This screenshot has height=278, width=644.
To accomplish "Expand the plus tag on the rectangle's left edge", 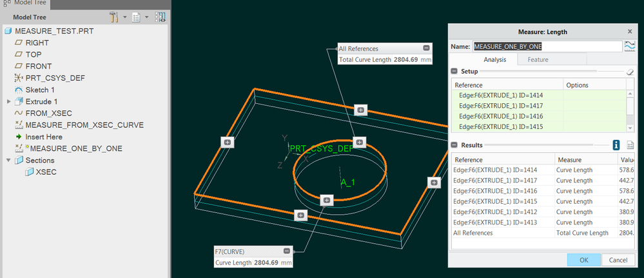I will pos(228,143).
